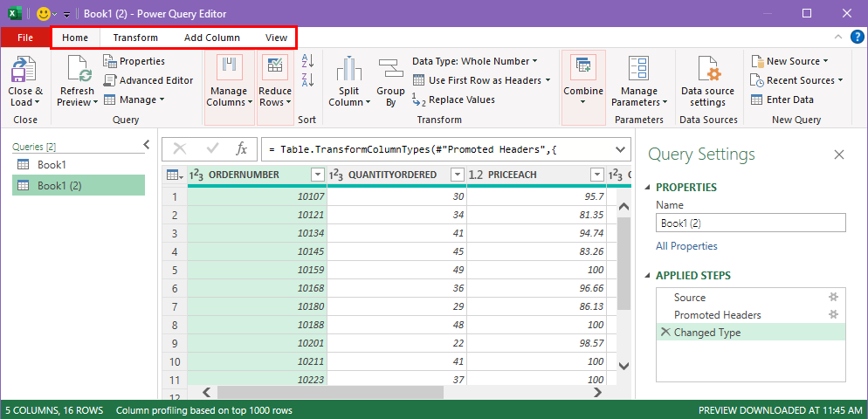The width and height of the screenshot is (868, 419).
Task: Click Enter Data
Action: coord(782,100)
